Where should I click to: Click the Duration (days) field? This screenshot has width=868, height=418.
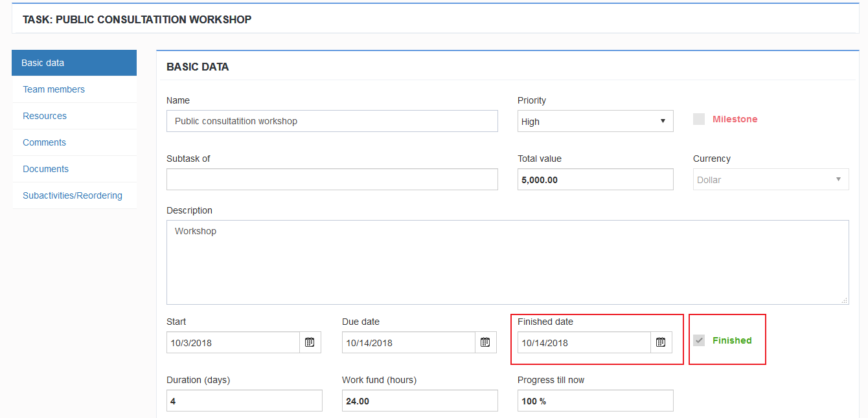(x=244, y=401)
